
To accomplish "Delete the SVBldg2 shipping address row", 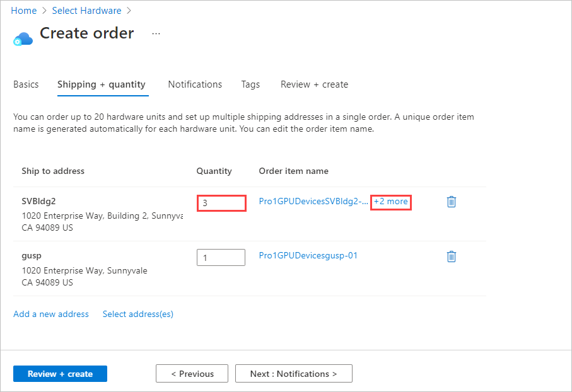I will pos(451,202).
